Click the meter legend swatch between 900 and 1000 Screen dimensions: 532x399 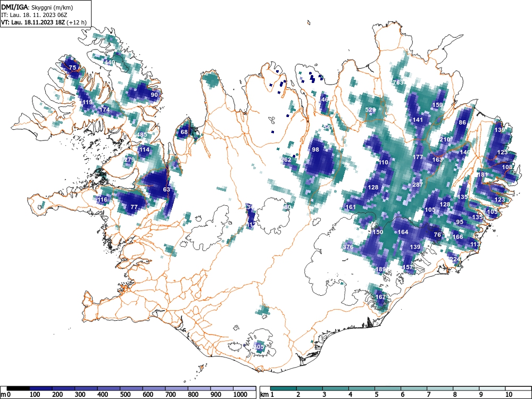(x=222, y=388)
